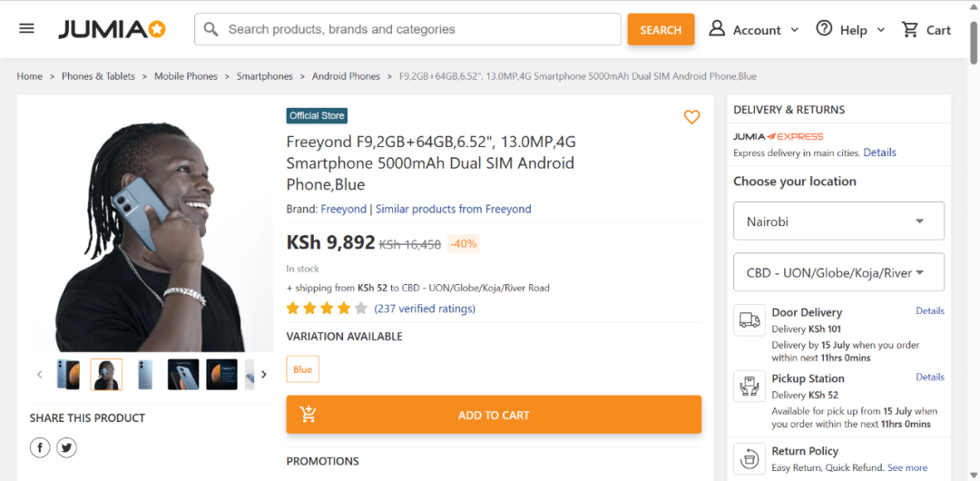Open the Nairobi location dropdown
This screenshot has width=980, height=481.
click(x=838, y=221)
